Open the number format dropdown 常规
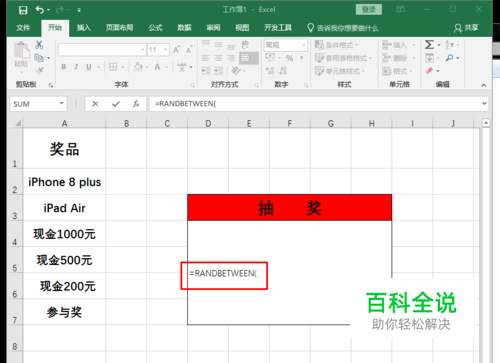Screen dimensions: 500x363 pos(286,45)
